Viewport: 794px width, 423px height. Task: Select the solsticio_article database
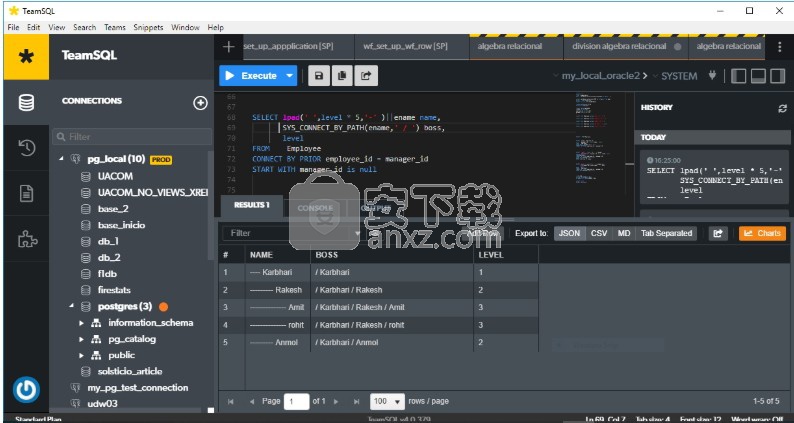pyautogui.click(x=130, y=371)
